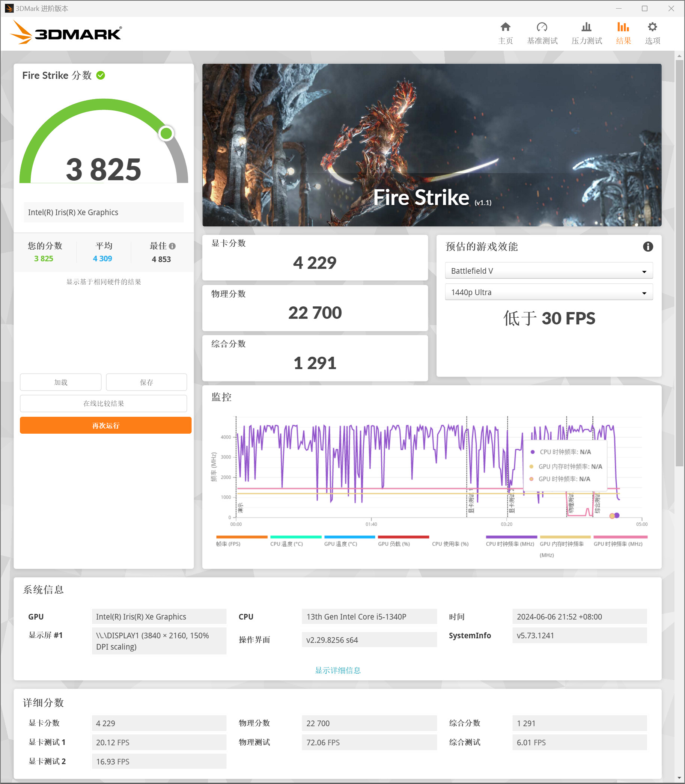
Task: Click the vertical scrollbar down arrow
Action: pos(679,778)
